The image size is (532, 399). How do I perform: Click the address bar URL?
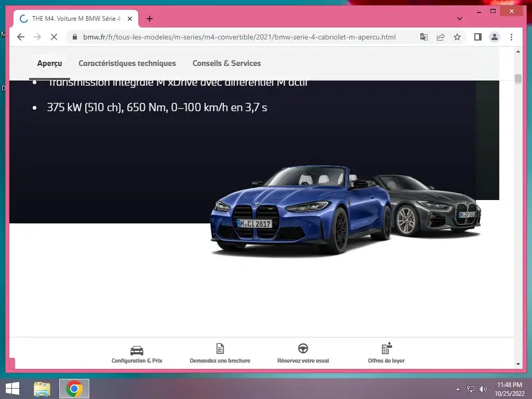pos(239,37)
